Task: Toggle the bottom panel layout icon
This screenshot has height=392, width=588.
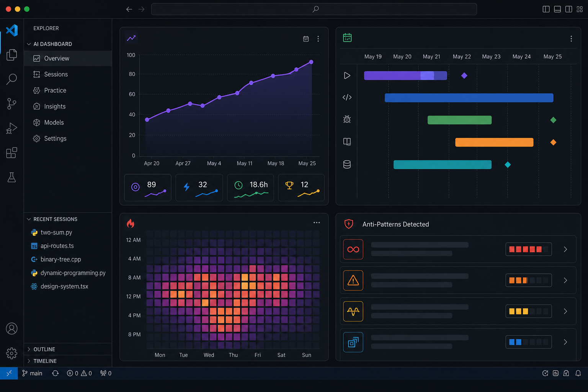Action: pos(557,9)
